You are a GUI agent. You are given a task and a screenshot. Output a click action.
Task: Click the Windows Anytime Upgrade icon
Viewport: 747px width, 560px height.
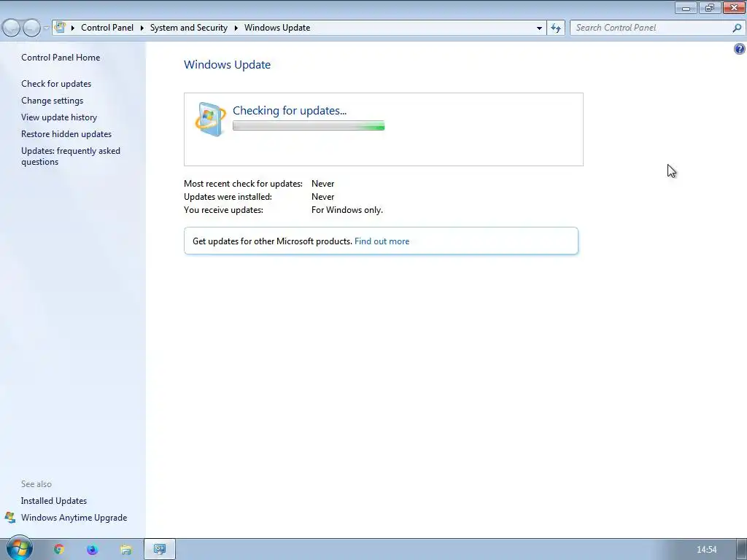click(x=10, y=518)
